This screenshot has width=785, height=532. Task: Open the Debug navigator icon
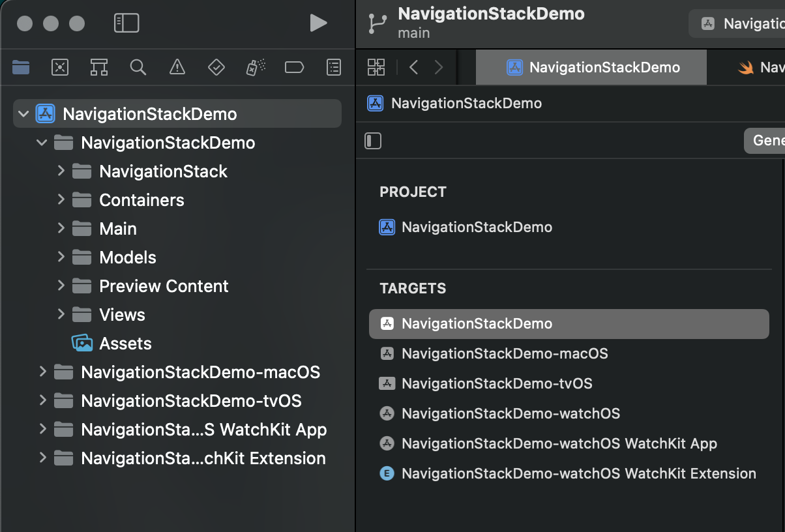click(x=255, y=67)
